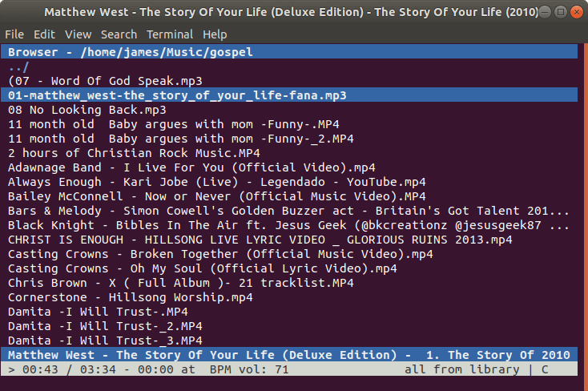
Task: Open the Edit menu
Action: 44,34
